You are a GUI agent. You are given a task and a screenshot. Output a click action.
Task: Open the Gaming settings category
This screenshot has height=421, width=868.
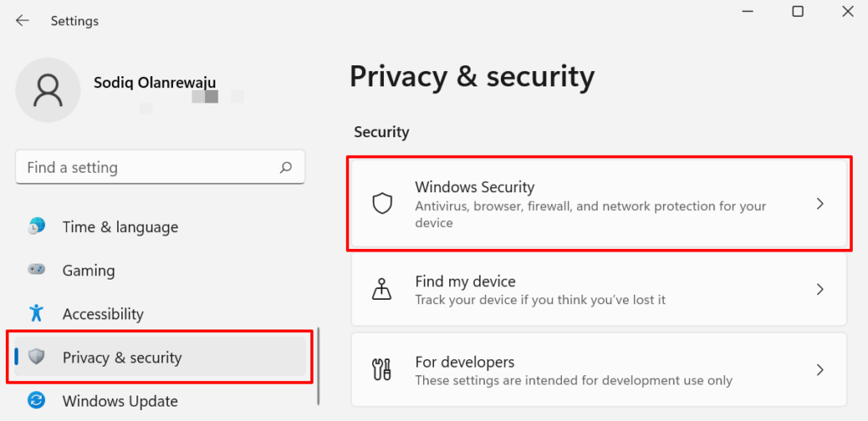[x=89, y=271]
